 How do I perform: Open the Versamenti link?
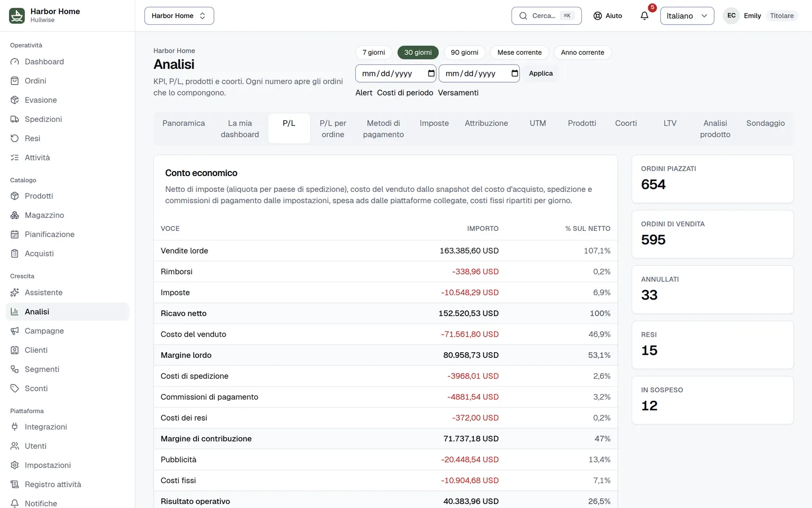(x=458, y=93)
